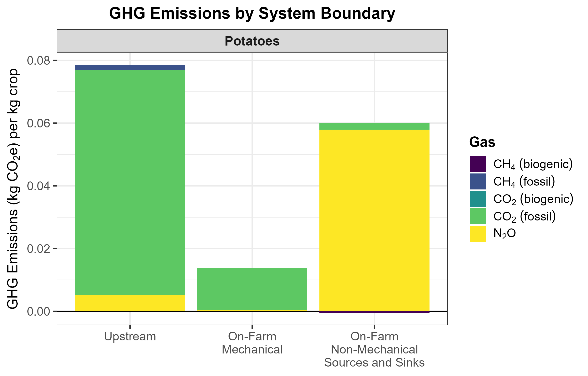This screenshot has width=588, height=376.
Task: Click the CH4 (fossil) blue legend swatch
Action: click(478, 181)
